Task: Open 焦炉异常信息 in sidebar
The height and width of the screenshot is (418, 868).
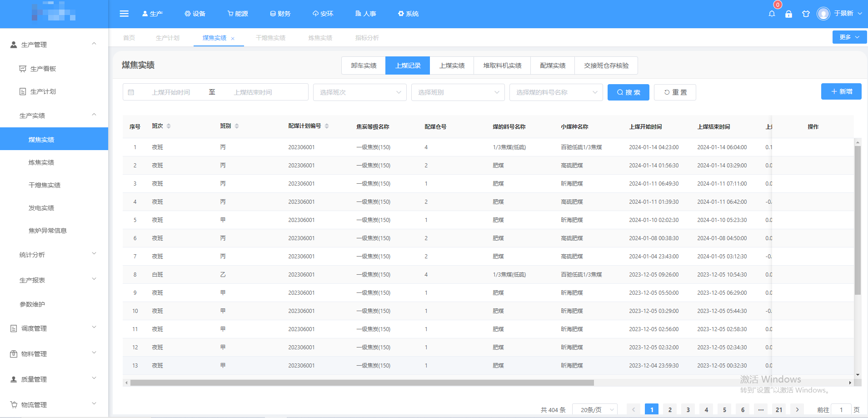Action: coord(54,231)
